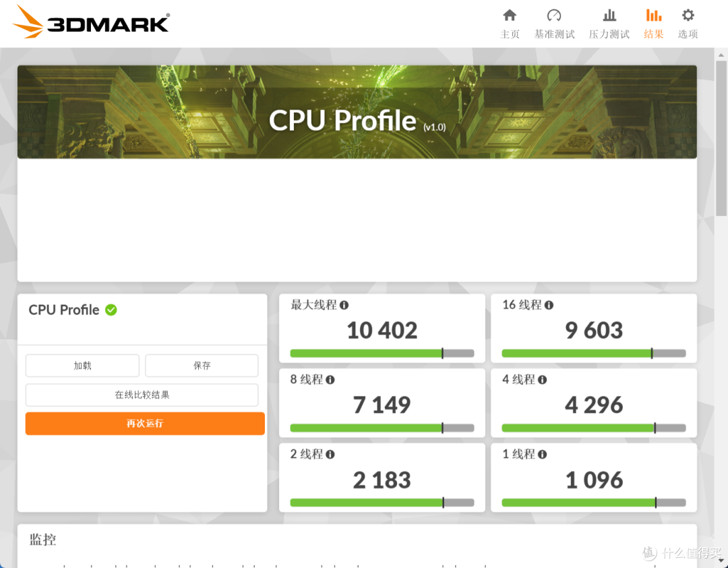Switch to 基准测试 tab label

(554, 34)
